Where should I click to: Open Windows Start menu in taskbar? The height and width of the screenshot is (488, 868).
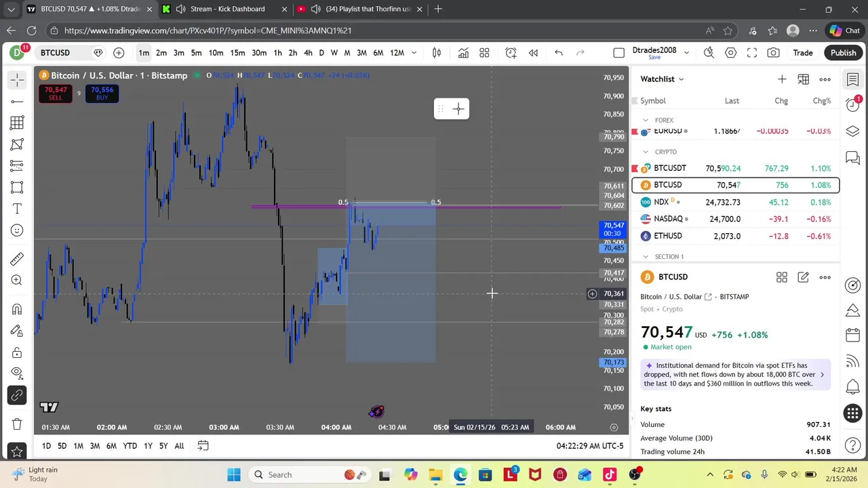coord(234,474)
